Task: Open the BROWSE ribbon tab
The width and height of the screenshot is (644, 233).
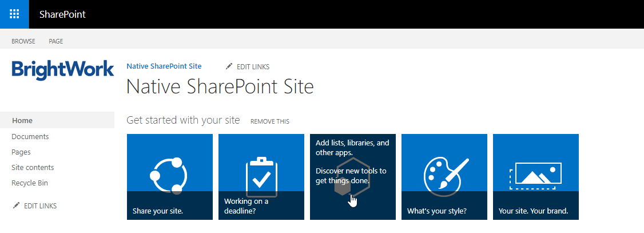Action: pyautogui.click(x=23, y=41)
